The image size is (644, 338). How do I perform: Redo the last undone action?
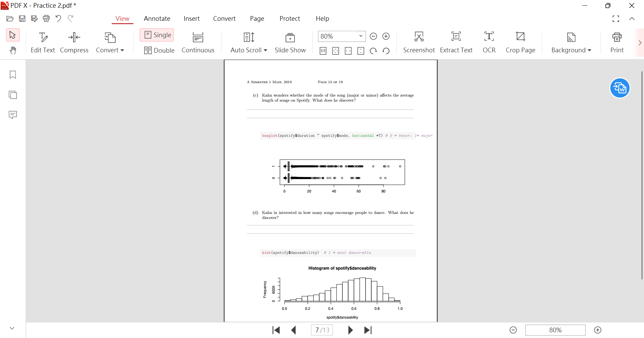[x=70, y=18]
